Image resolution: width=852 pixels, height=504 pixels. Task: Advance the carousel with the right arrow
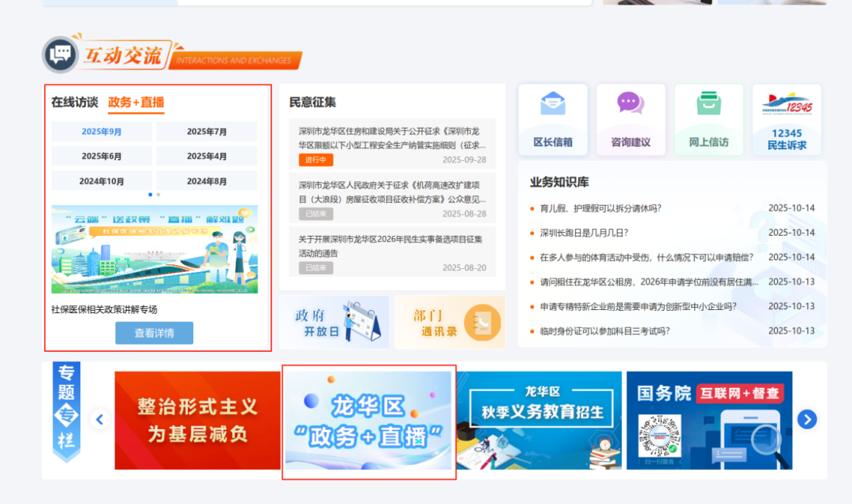[x=806, y=419]
